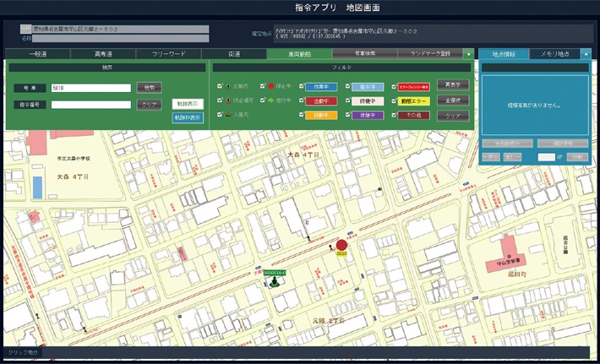The image size is (600, 364).
Task: Toggle the 出動先 filter checkbox
Action: pos(220,86)
